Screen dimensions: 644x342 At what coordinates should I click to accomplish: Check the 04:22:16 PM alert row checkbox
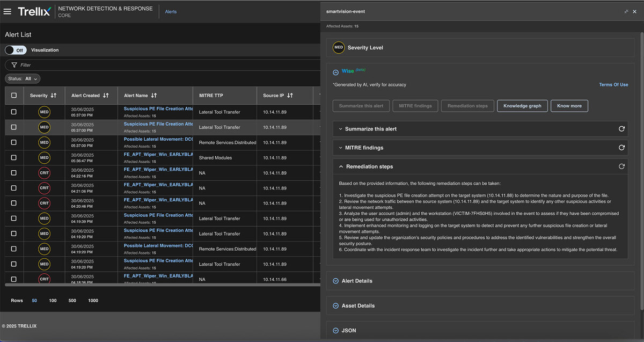coord(14,173)
